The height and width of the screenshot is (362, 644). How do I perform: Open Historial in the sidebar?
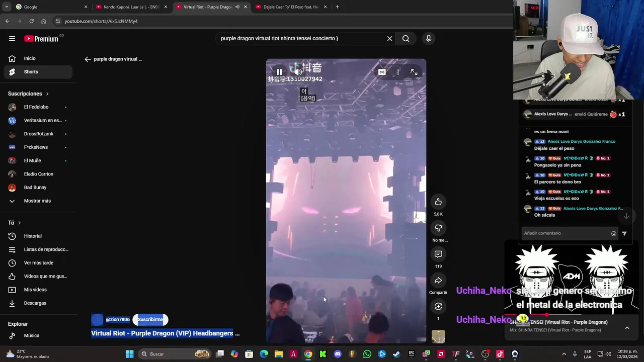pyautogui.click(x=38, y=236)
